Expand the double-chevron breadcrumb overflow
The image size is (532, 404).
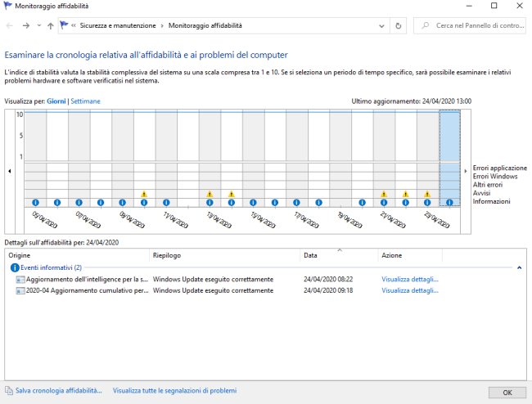74,25
